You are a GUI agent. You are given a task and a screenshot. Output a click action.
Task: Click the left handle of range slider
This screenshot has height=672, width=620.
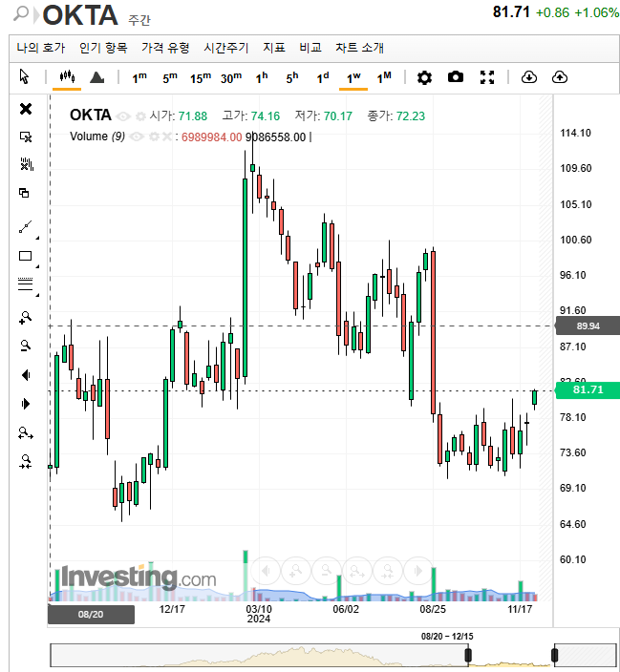[468, 655]
